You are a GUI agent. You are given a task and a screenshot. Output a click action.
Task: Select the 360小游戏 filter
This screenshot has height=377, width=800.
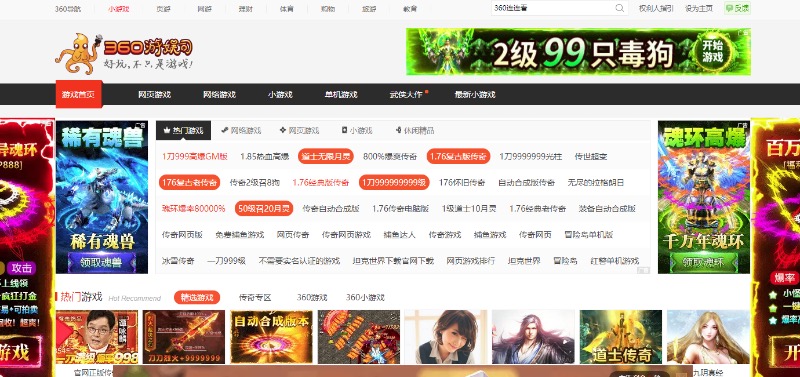point(365,297)
